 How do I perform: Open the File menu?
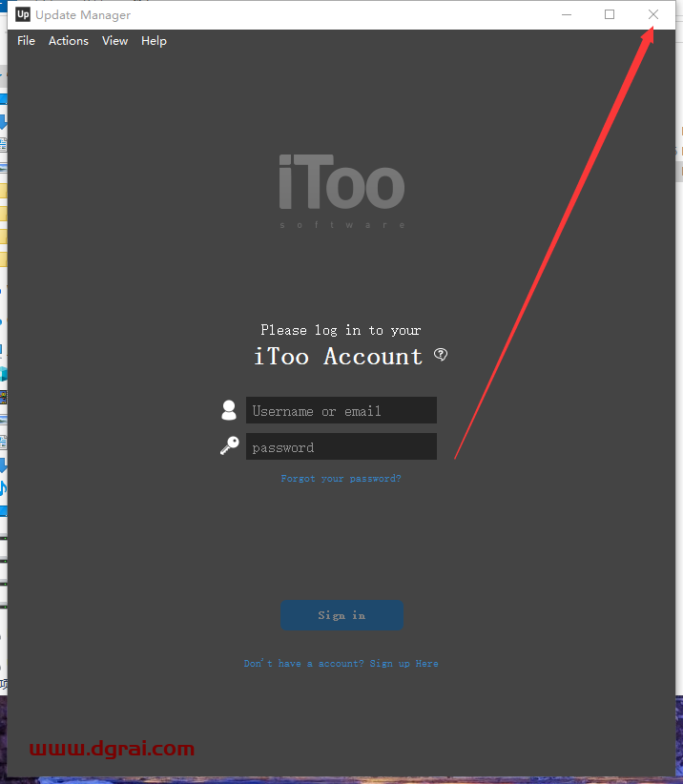26,41
